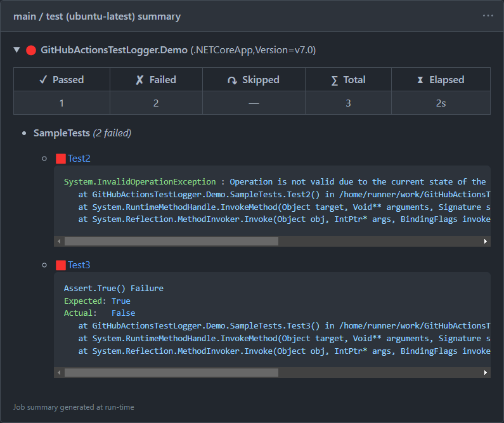This screenshot has height=423, width=504.
Task: Click the SampleTests (2 failed) item
Action: [82, 133]
